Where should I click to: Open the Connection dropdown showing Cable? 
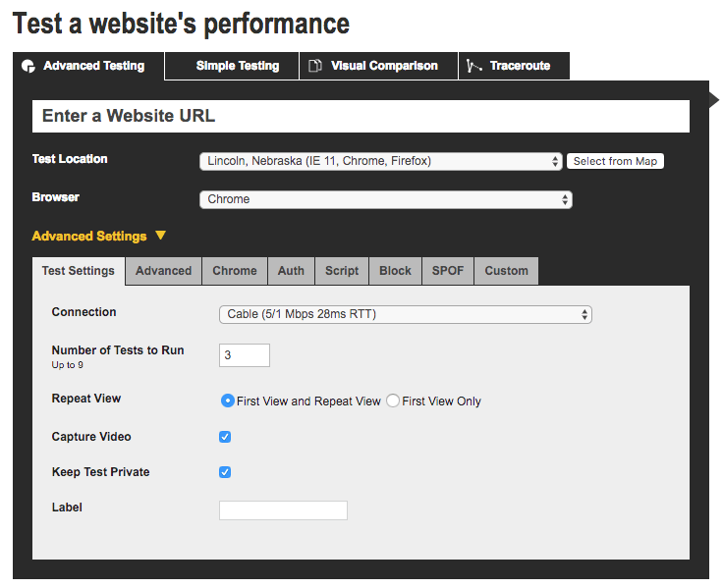click(406, 314)
